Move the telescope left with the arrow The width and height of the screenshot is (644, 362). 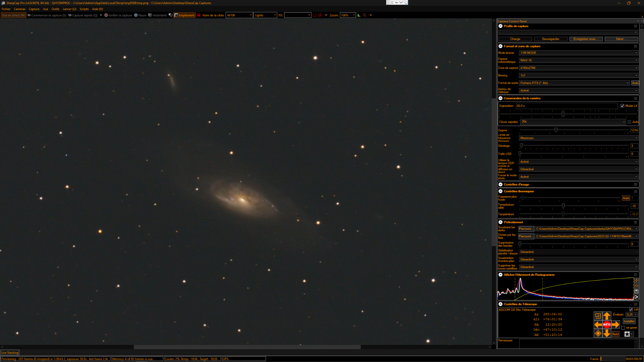pyautogui.click(x=598, y=324)
